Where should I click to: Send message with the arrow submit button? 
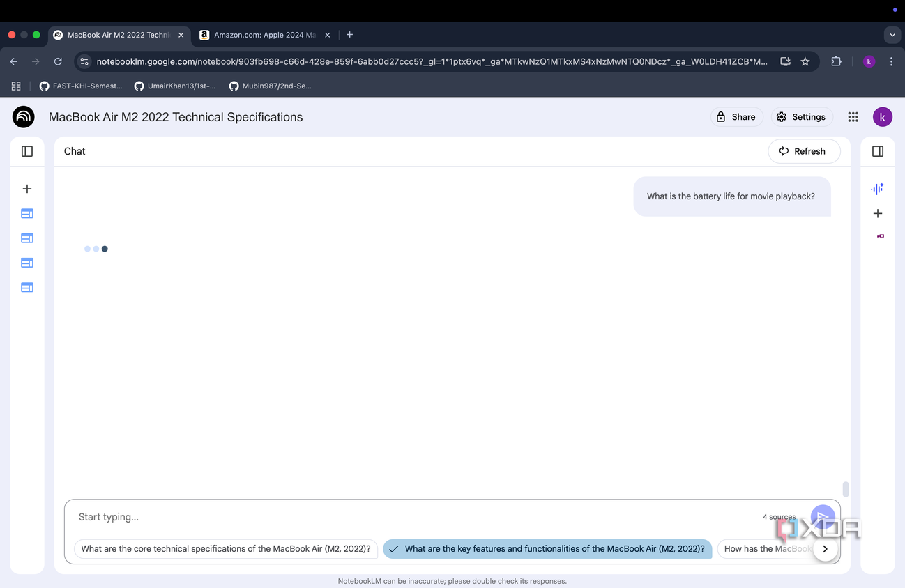pos(823,517)
